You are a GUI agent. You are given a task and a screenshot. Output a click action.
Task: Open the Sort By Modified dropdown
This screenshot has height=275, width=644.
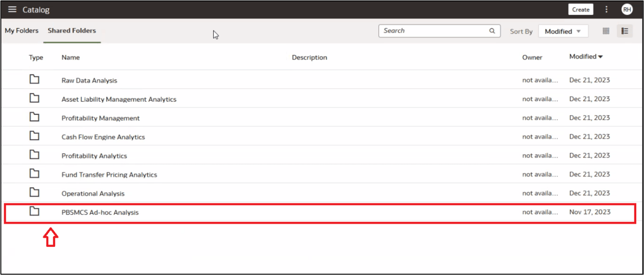(563, 31)
